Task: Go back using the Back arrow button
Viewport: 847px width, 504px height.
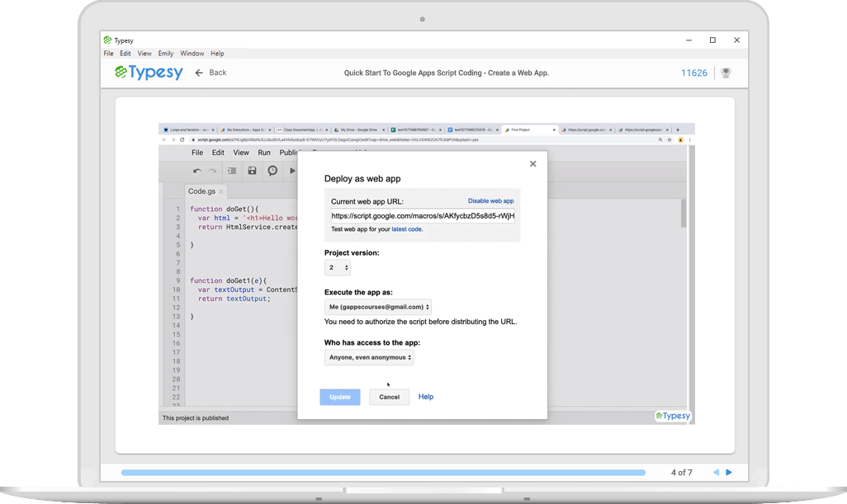Action: (211, 73)
